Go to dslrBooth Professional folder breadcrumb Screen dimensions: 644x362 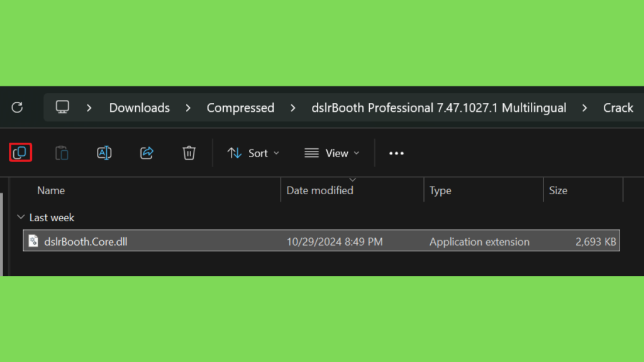(438, 107)
